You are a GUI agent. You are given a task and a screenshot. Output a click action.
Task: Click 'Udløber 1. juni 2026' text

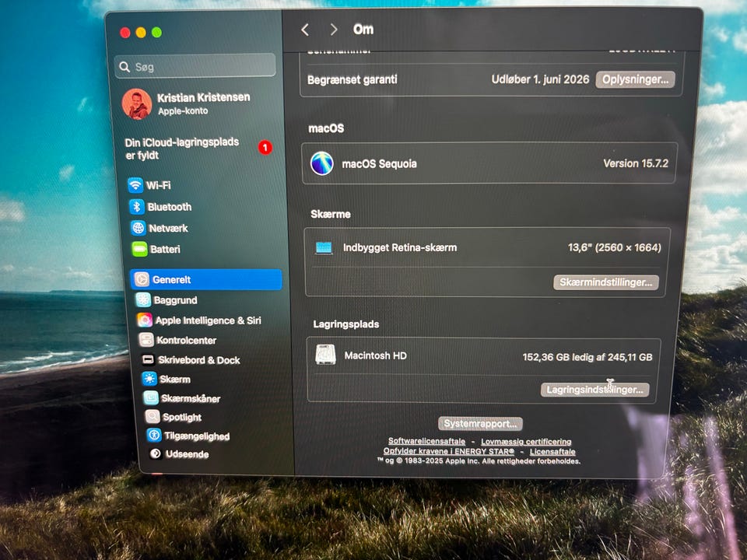coord(540,79)
